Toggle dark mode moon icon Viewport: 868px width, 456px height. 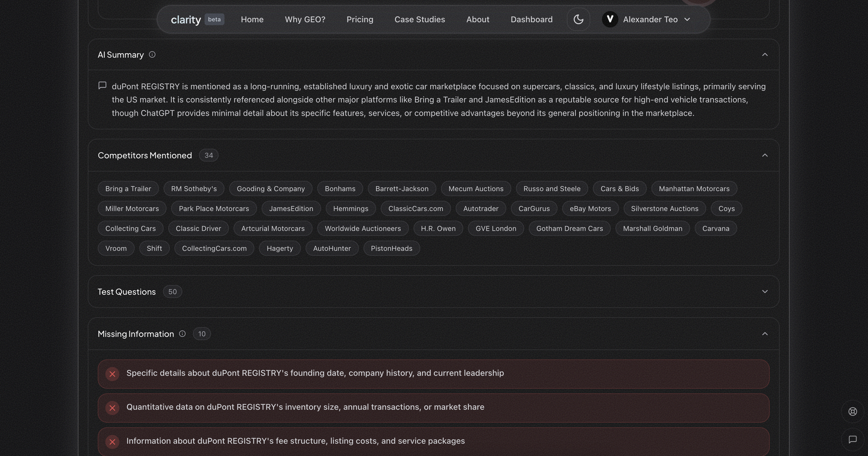tap(578, 19)
